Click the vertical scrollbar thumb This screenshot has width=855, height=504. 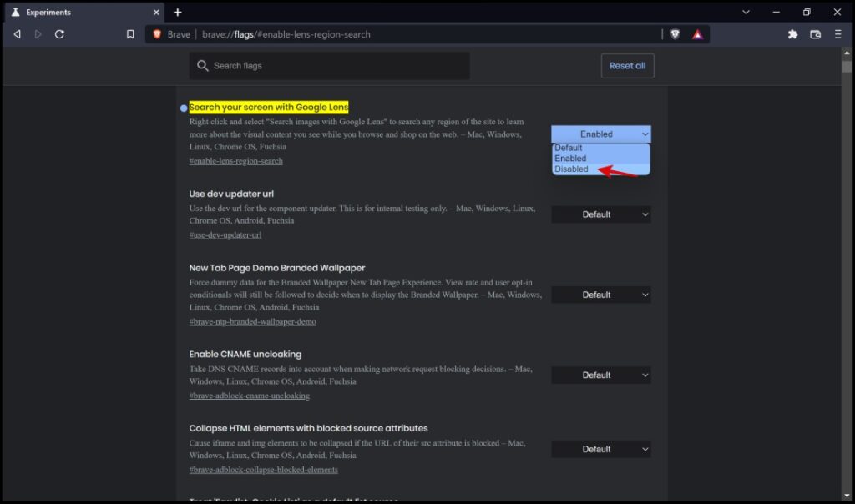847,66
